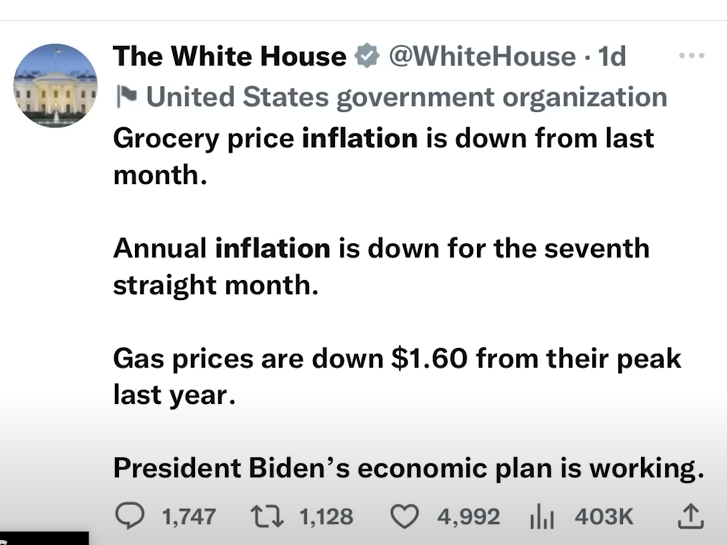The image size is (727, 545).
Task: Like the tweet with the heart icon
Action: (403, 516)
